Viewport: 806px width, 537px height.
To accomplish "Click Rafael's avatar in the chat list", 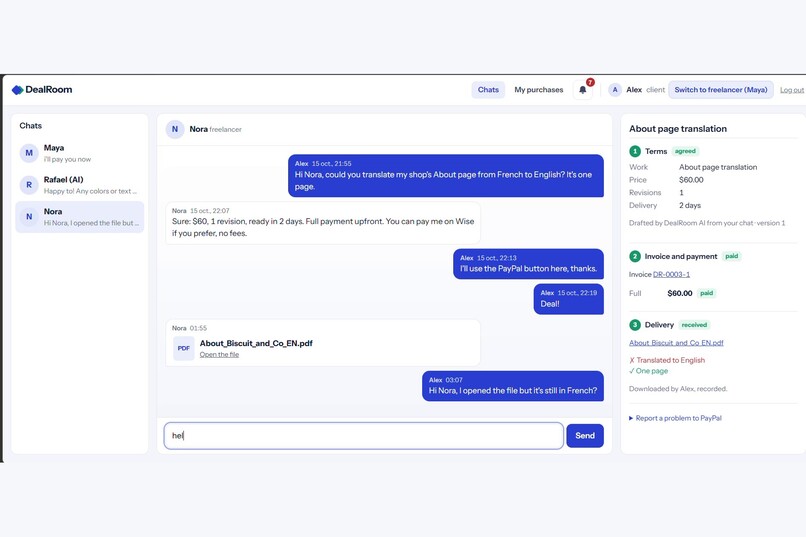I will pyautogui.click(x=29, y=185).
